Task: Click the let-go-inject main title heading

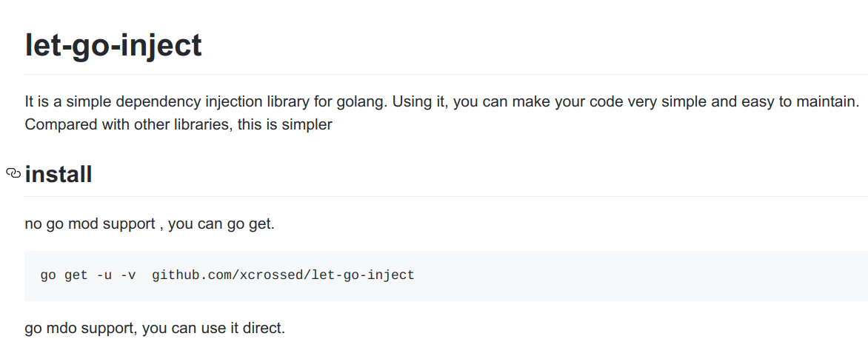Action: click(113, 46)
